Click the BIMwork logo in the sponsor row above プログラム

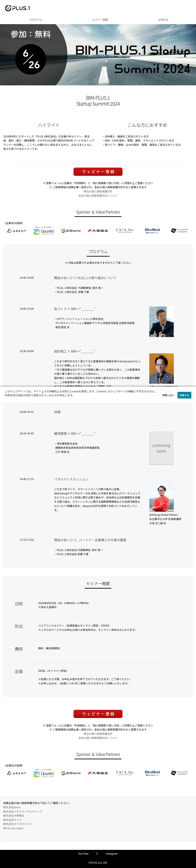tap(71, 231)
